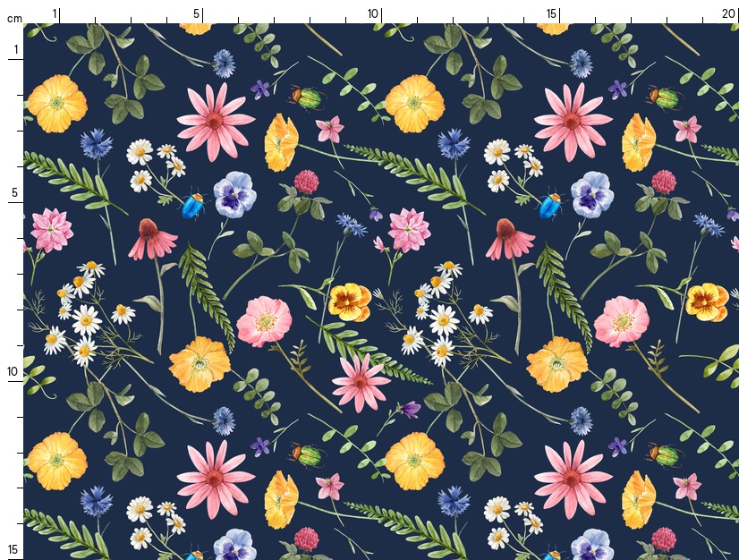Select the upper-left light blue pansy
The image size is (739, 560).
point(234,195)
